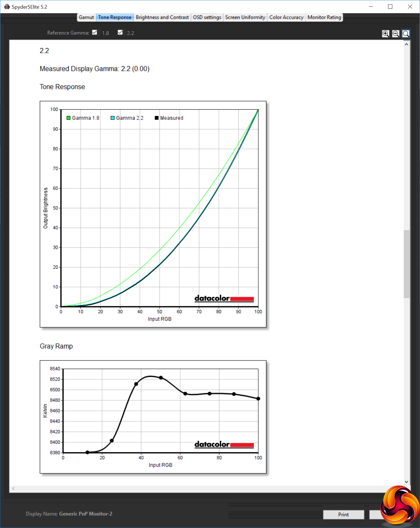Click the 'Tone Response' chart heading
Viewport: 420px width, 528px height.
click(62, 87)
